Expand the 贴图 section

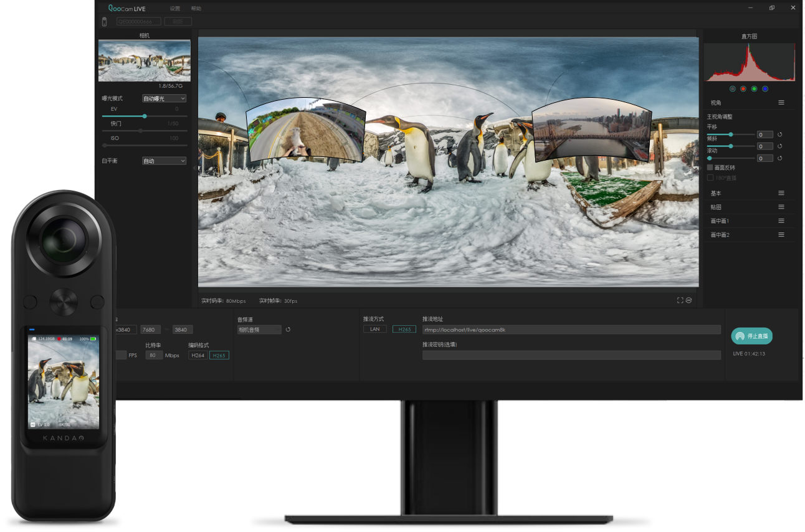point(781,207)
